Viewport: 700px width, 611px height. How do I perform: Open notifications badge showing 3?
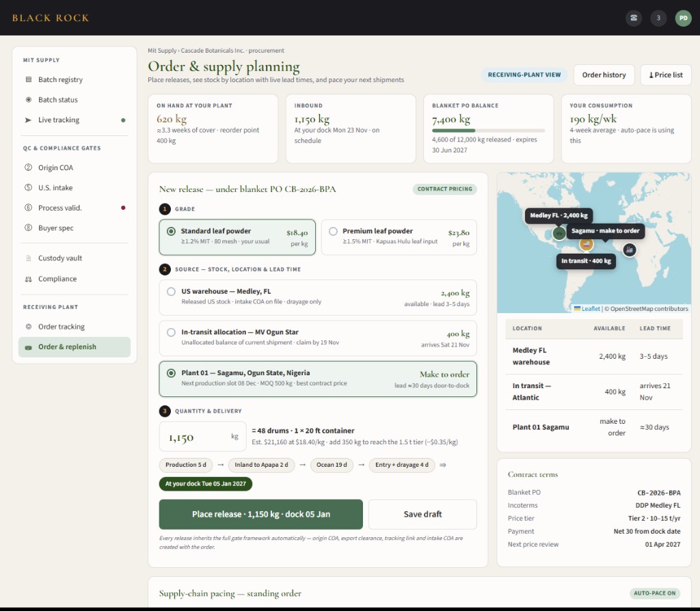click(x=658, y=18)
